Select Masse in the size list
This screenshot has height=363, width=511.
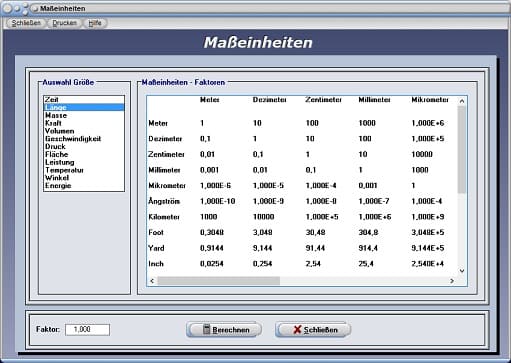coord(84,115)
